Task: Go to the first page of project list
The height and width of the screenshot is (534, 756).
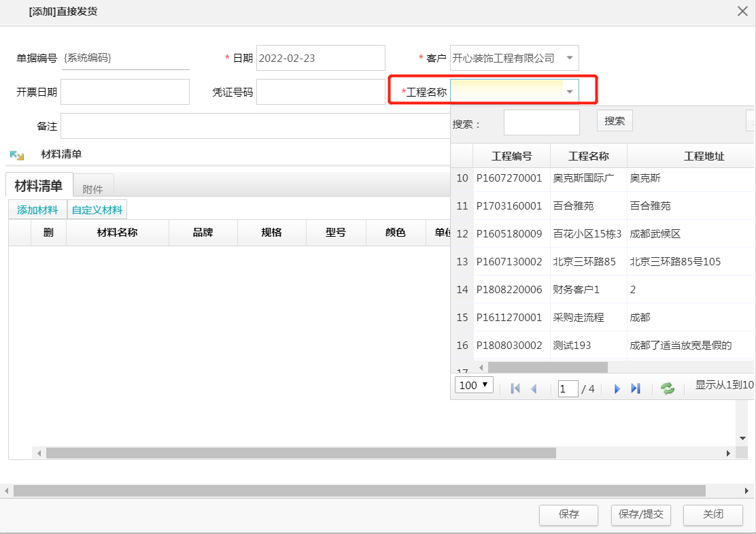Action: point(515,388)
